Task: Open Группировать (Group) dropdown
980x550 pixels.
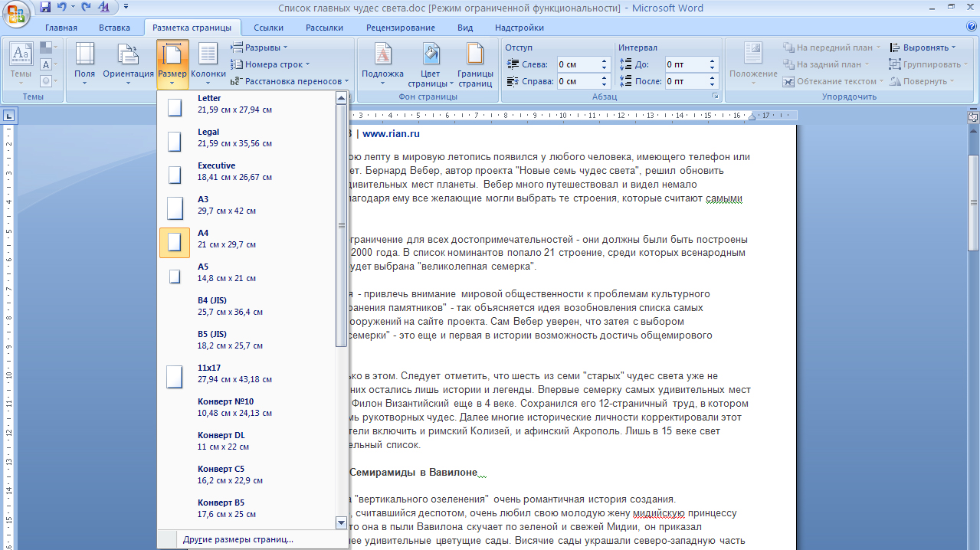Action: click(928, 64)
